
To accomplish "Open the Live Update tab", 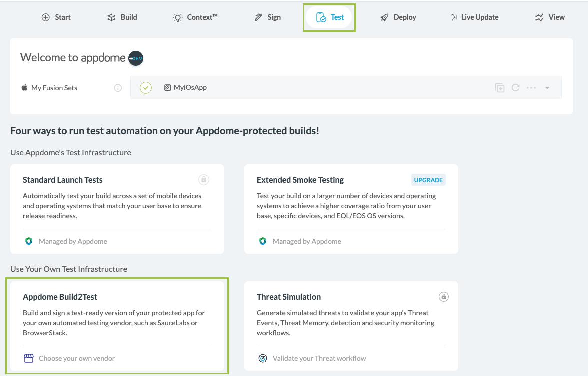I will point(475,17).
